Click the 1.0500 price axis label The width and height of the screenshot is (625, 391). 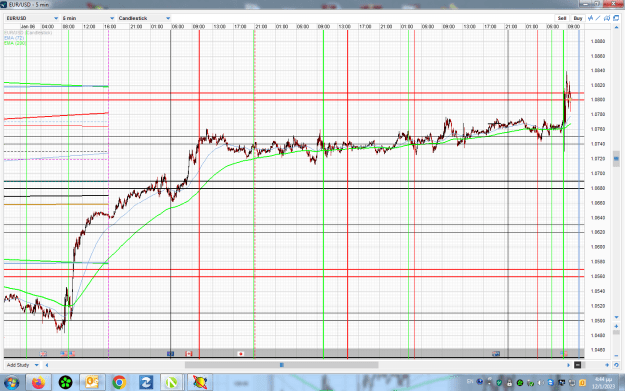598,321
